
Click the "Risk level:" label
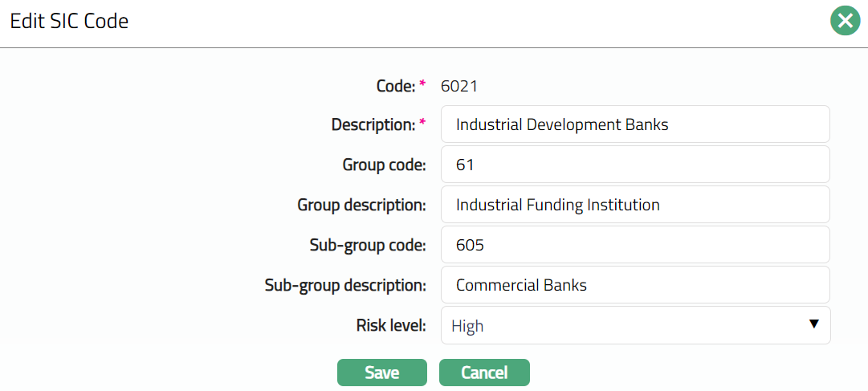[391, 326]
